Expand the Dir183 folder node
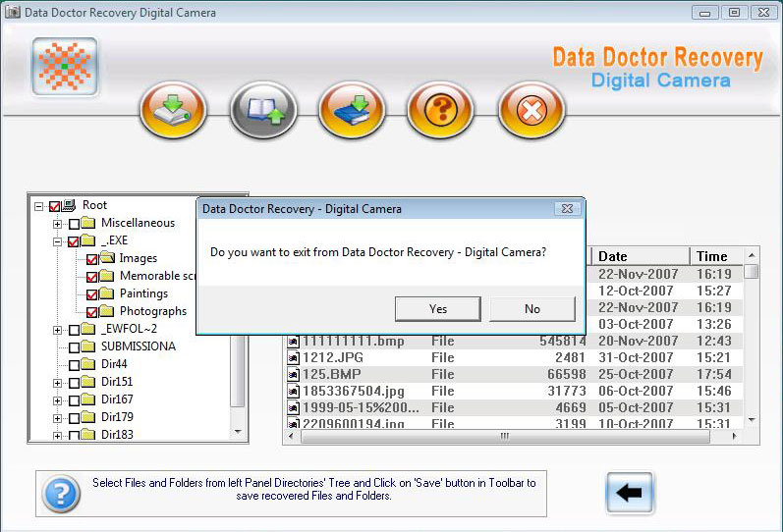 click(x=57, y=436)
